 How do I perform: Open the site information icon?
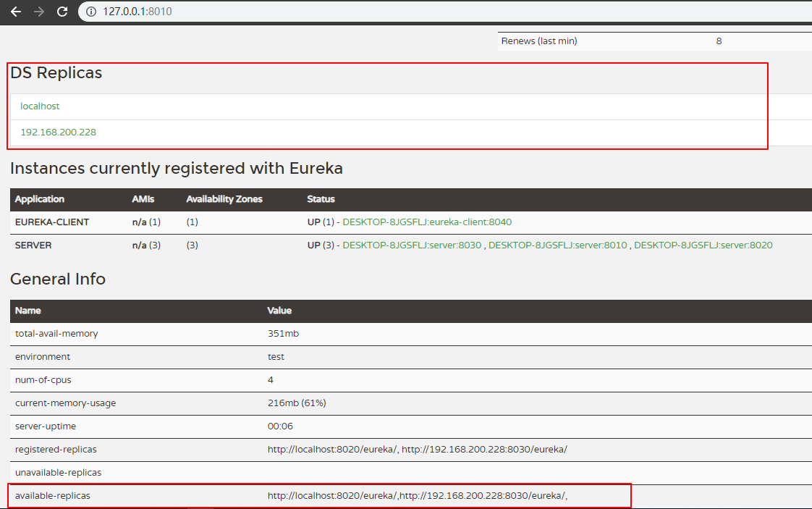[x=91, y=12]
